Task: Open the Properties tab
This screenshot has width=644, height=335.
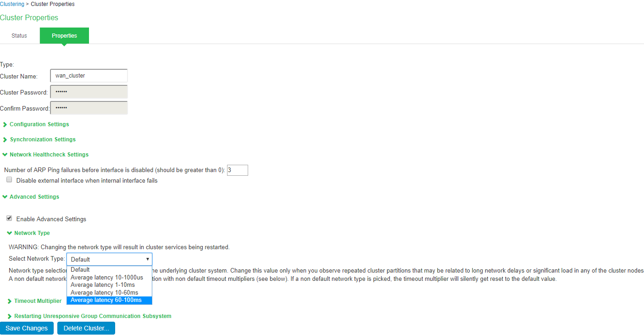Action: tap(64, 36)
